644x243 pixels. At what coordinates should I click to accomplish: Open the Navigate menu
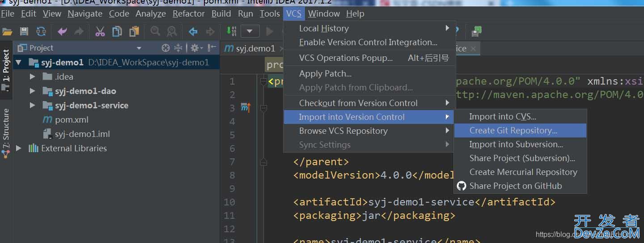(85, 14)
